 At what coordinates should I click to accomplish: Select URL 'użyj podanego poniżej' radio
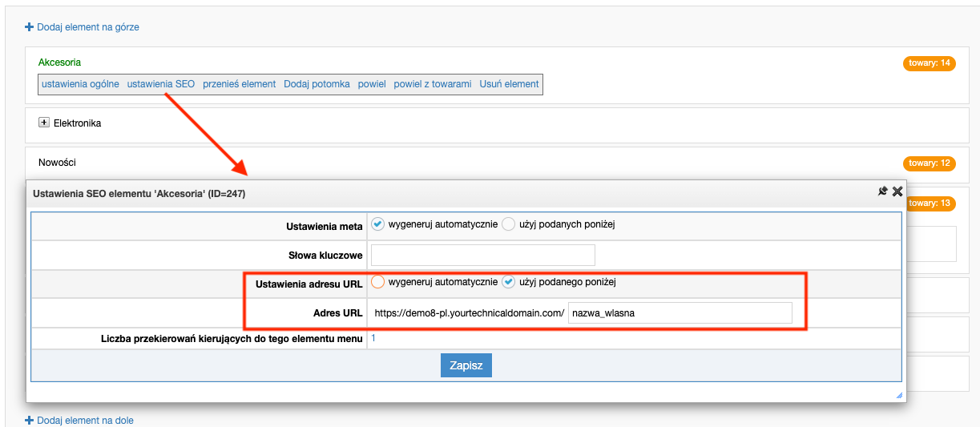click(x=508, y=282)
